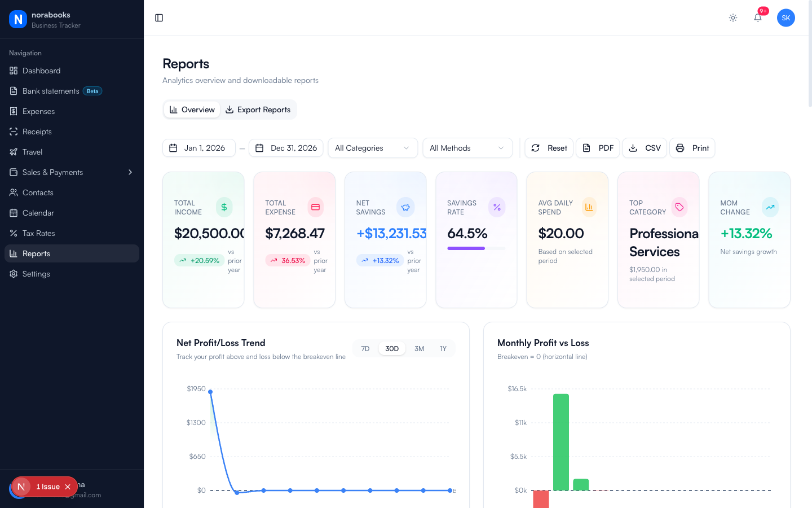Click the Reset filters button
The height and width of the screenshot is (508, 812).
(549, 147)
